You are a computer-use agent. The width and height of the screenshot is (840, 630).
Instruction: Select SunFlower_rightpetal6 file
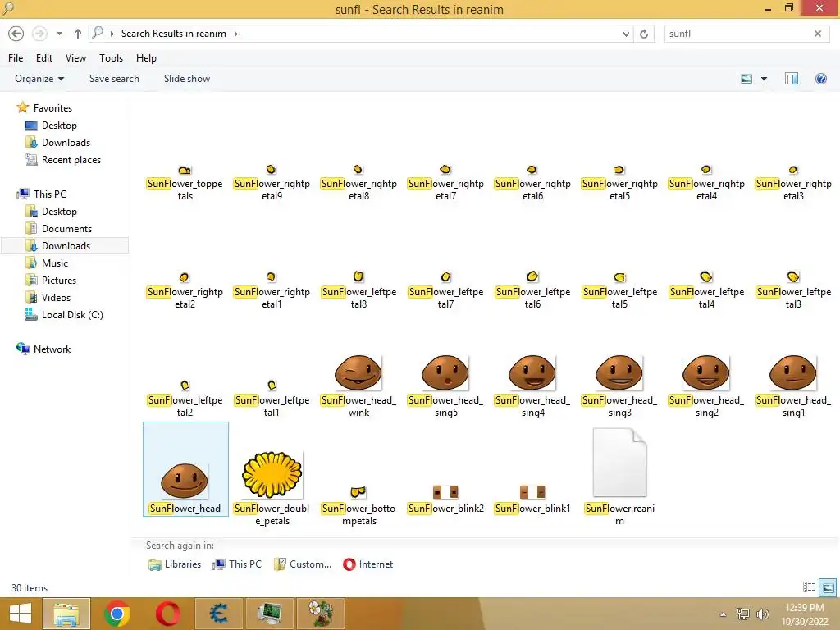point(532,183)
